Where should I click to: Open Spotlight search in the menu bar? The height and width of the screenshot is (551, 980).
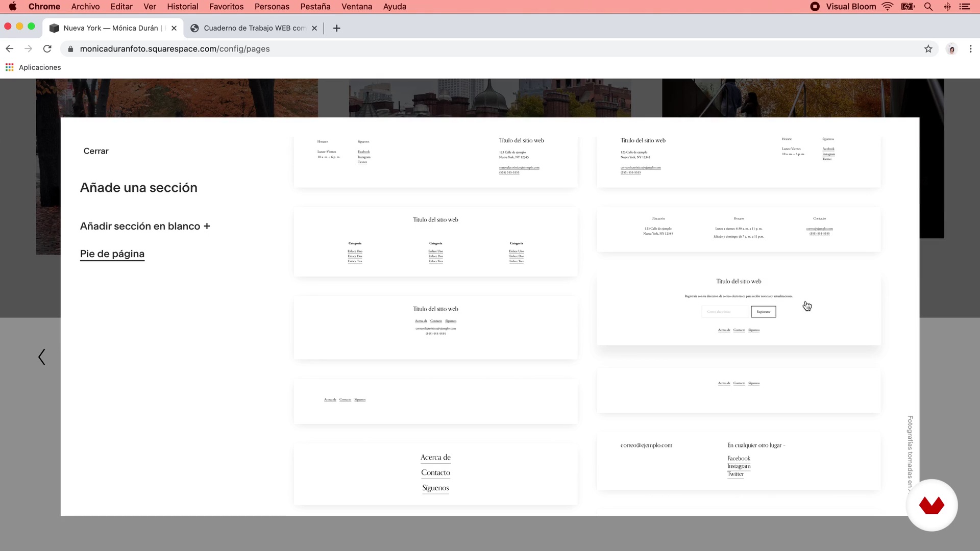(928, 7)
